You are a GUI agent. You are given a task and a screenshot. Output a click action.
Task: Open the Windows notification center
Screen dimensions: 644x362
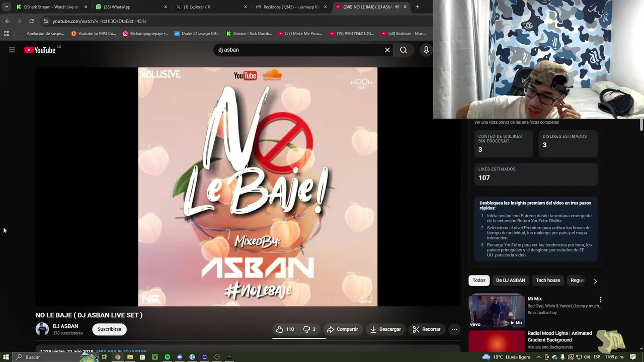[633, 357]
